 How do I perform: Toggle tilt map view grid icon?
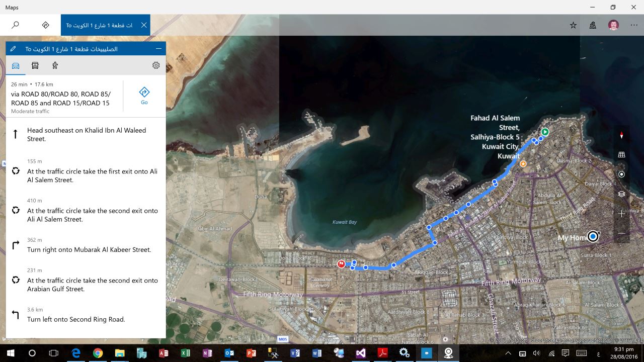[x=621, y=155]
